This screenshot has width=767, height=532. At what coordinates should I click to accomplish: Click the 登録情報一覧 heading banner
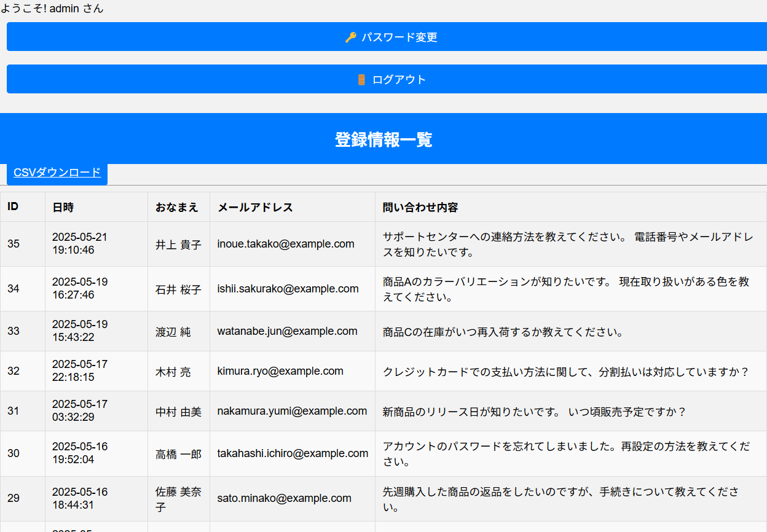point(383,139)
